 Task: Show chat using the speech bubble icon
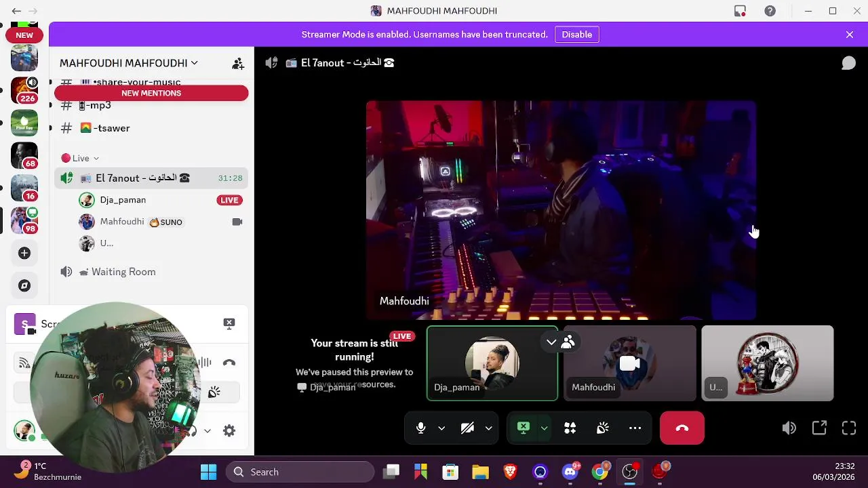[x=848, y=63]
